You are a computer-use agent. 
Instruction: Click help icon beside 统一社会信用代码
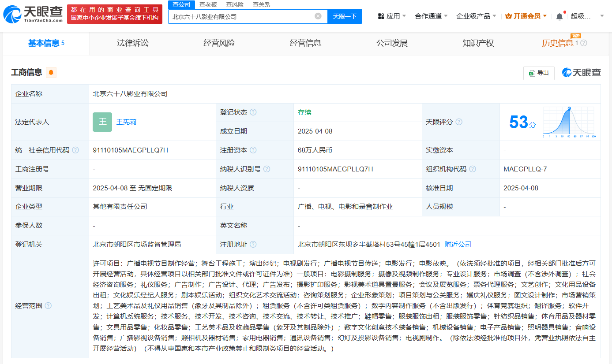tap(75, 150)
